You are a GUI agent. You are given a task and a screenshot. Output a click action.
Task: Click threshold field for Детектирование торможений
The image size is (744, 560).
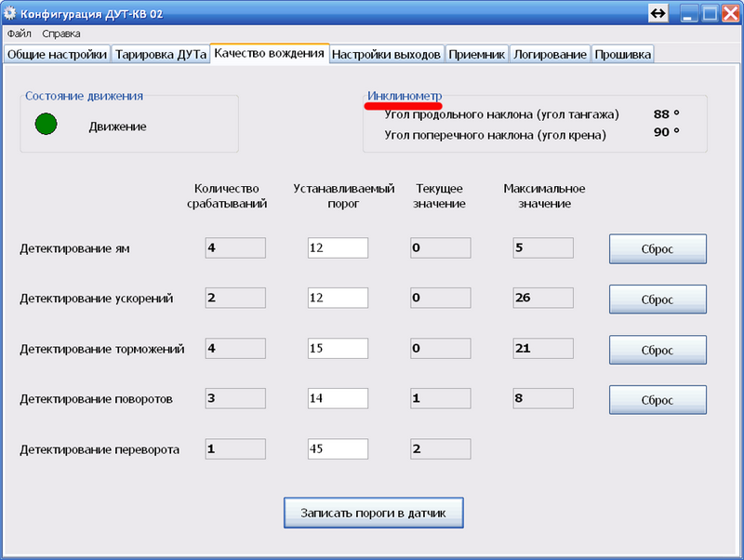pyautogui.click(x=338, y=348)
